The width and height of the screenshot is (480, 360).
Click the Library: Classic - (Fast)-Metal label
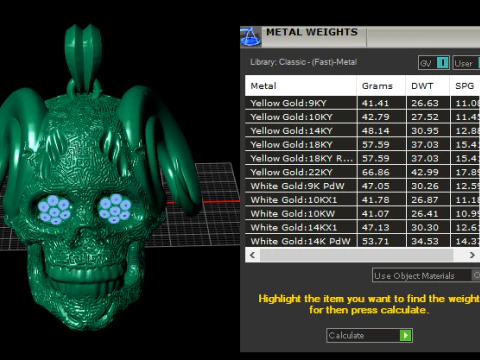coord(304,62)
